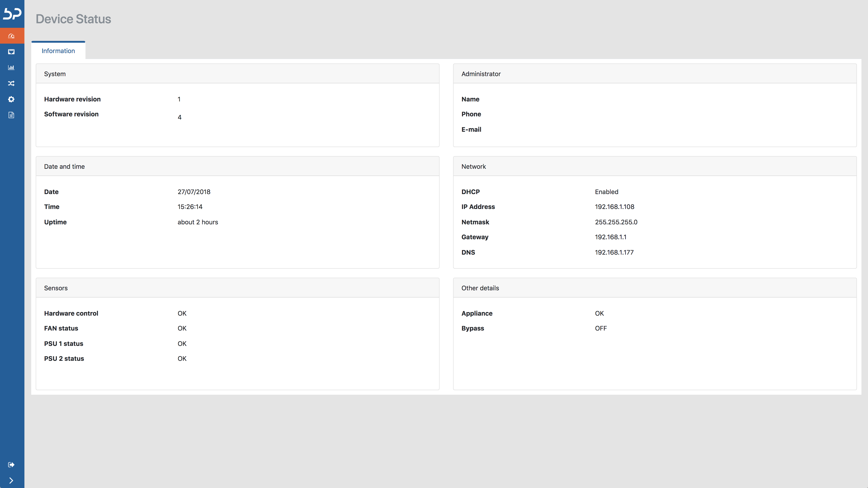Open the shuffle arrows sidebar icon
Image resolution: width=868 pixels, height=488 pixels.
(11, 83)
